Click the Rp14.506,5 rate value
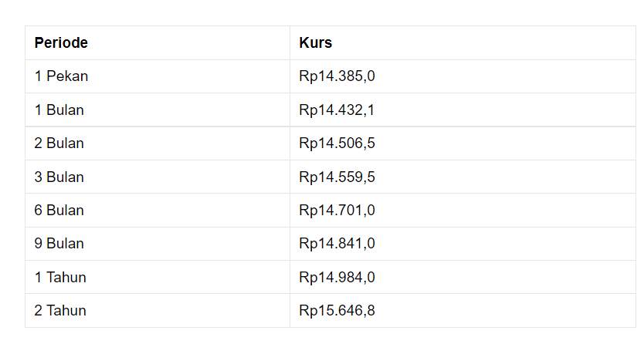 tap(337, 143)
